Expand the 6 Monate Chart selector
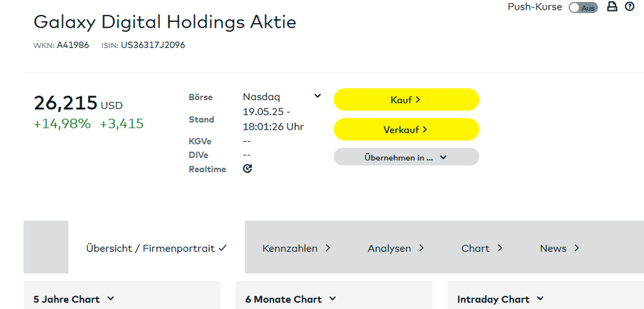Screen dimensions: 644x309 pos(289,299)
